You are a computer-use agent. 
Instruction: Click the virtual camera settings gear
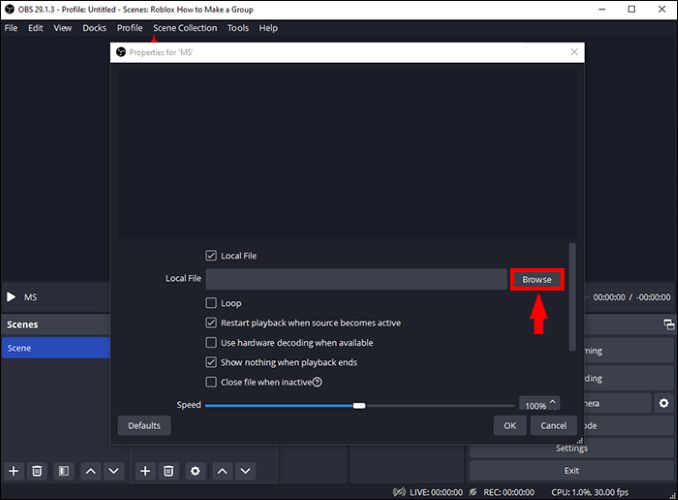tap(663, 403)
